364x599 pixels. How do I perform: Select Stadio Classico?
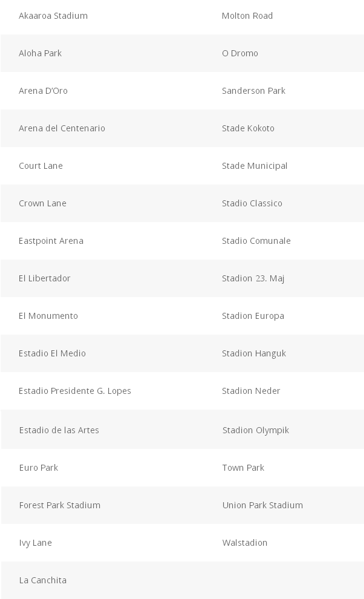pos(252,203)
